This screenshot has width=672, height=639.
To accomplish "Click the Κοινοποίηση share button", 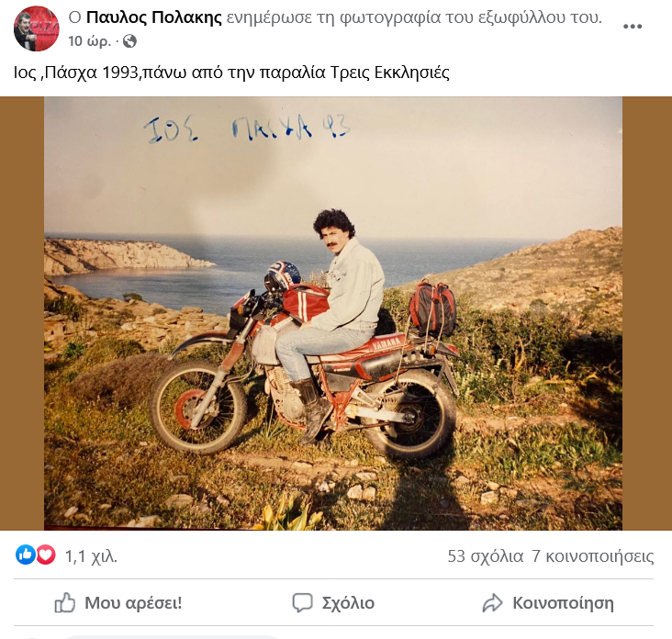I will (x=548, y=603).
